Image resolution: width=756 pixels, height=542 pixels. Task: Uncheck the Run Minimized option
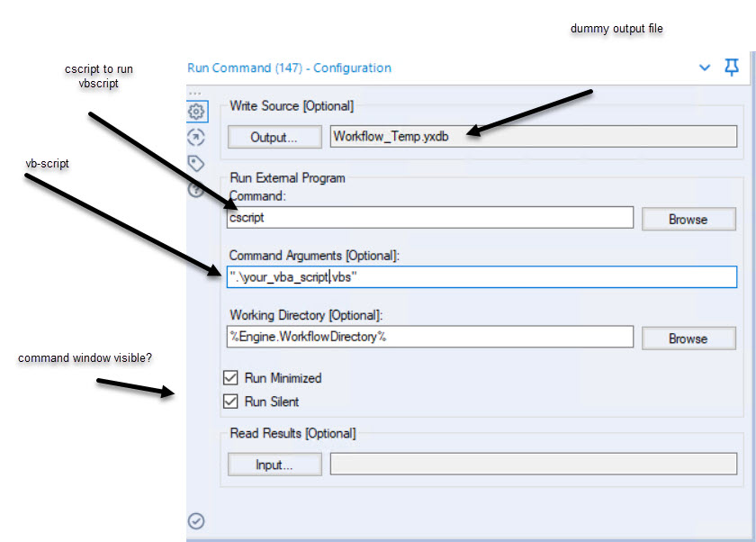(231, 378)
